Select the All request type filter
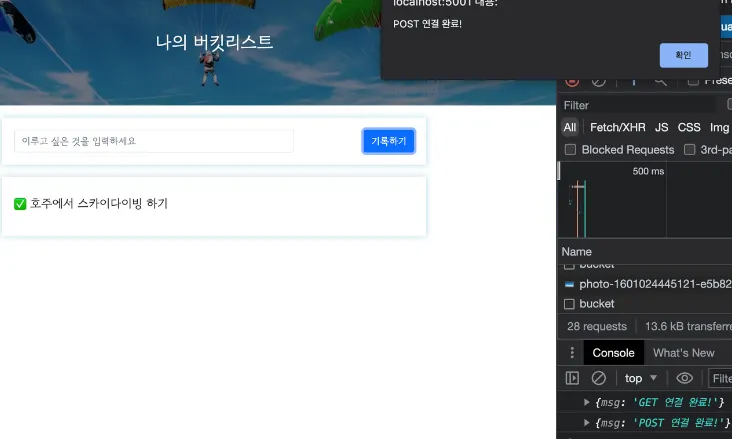Viewport: 732px width, 439px height. (x=570, y=127)
